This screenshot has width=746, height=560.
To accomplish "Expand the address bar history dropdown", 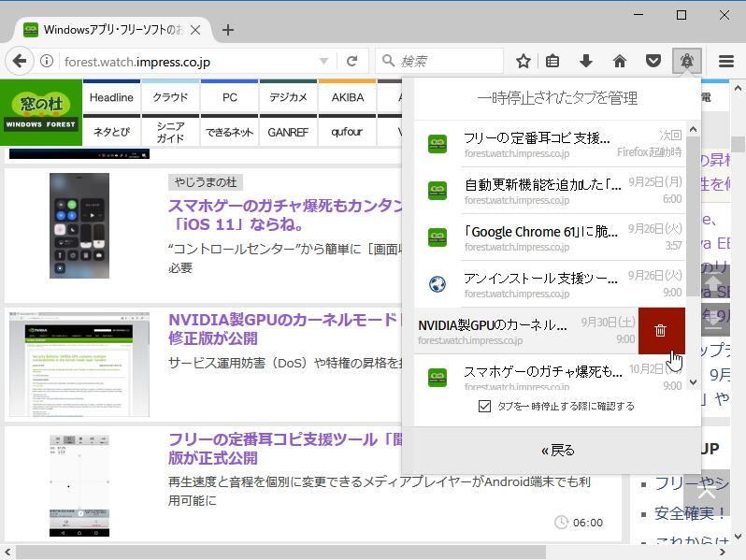I will tap(324, 61).
